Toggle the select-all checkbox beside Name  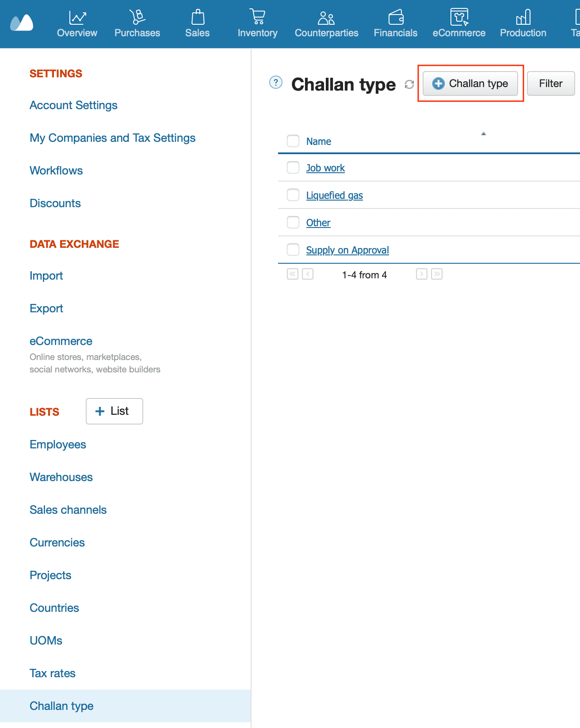point(293,141)
